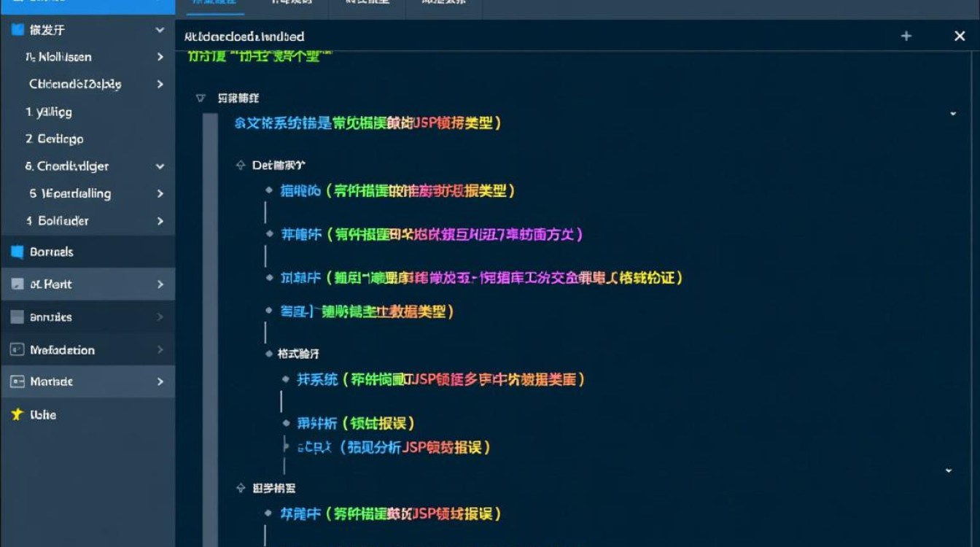980x547 pixels.
Task: Switch to the leftmost highlighted top tab
Action: tap(214, 2)
